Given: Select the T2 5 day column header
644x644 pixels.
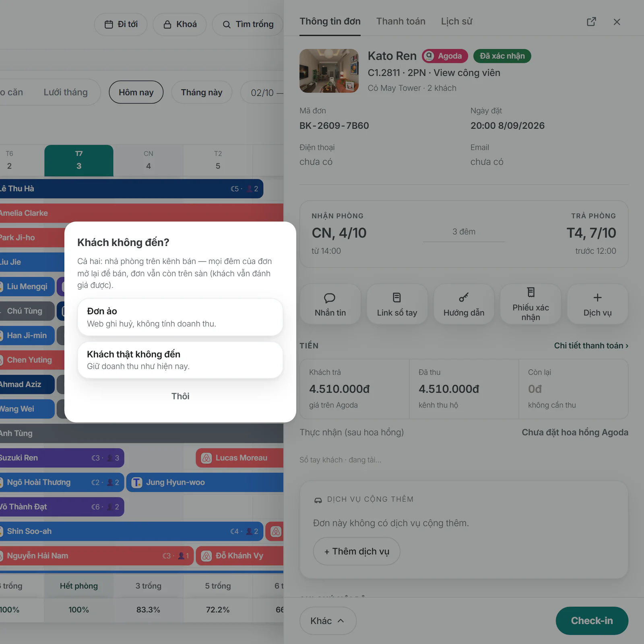Looking at the screenshot, I should (218, 160).
